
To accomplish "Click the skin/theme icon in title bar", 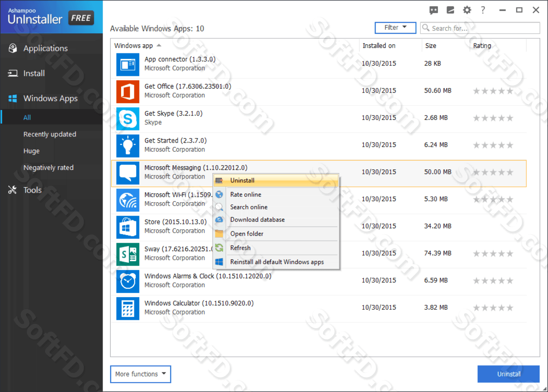I will click(450, 10).
